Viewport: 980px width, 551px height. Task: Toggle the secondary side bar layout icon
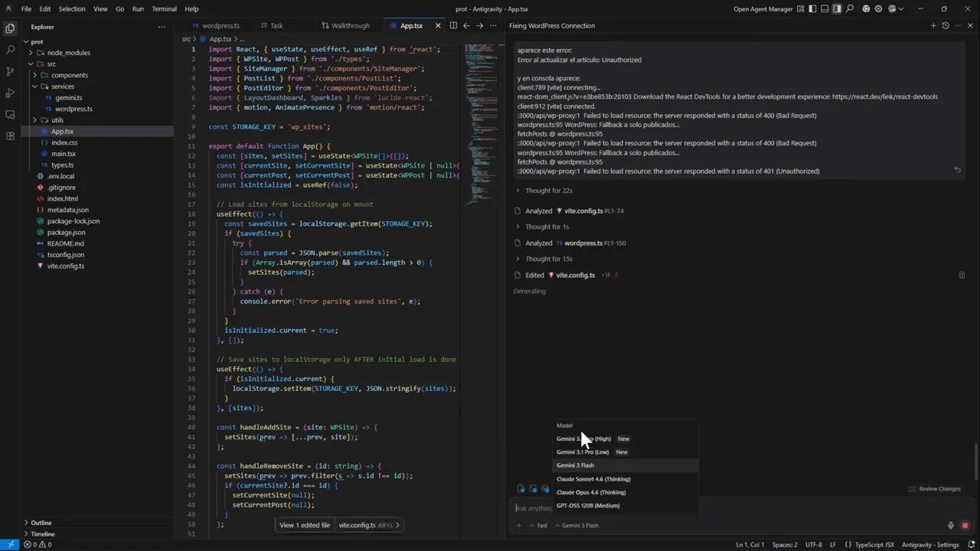click(x=837, y=8)
